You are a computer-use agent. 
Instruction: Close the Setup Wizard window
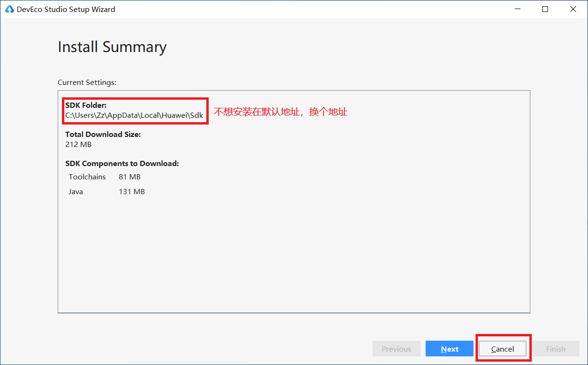click(573, 9)
